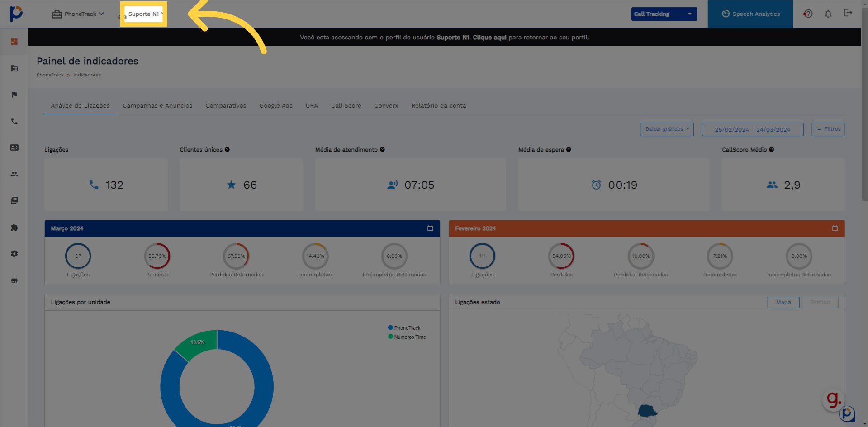Switch to the Call Score tab
The height and width of the screenshot is (427, 868).
coord(346,106)
